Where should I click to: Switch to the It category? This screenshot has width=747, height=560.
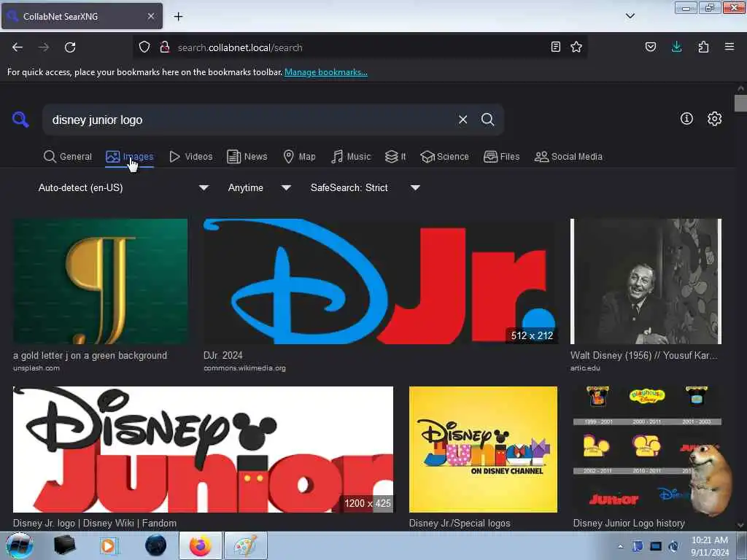click(395, 157)
